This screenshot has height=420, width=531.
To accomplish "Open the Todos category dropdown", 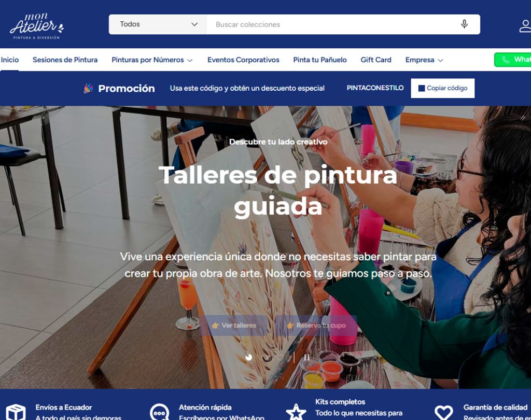I will pyautogui.click(x=158, y=24).
